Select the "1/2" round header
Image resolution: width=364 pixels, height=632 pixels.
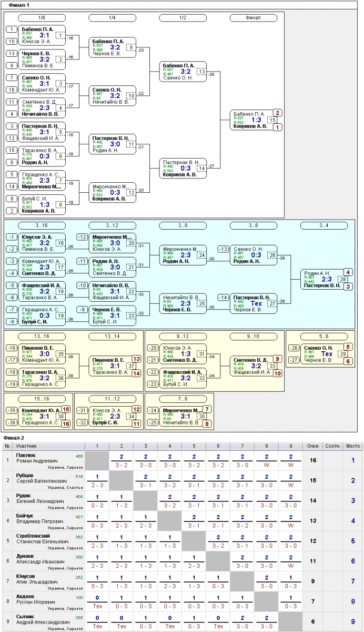(183, 18)
